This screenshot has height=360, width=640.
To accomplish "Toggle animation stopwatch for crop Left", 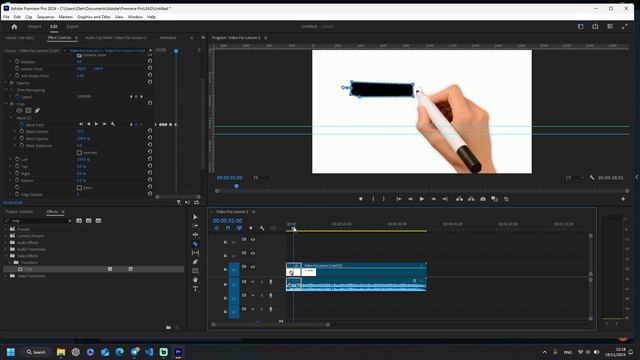I will point(17,160).
